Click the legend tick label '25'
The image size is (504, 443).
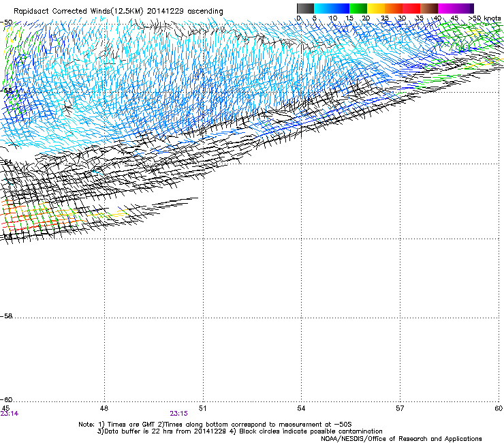[x=385, y=18]
